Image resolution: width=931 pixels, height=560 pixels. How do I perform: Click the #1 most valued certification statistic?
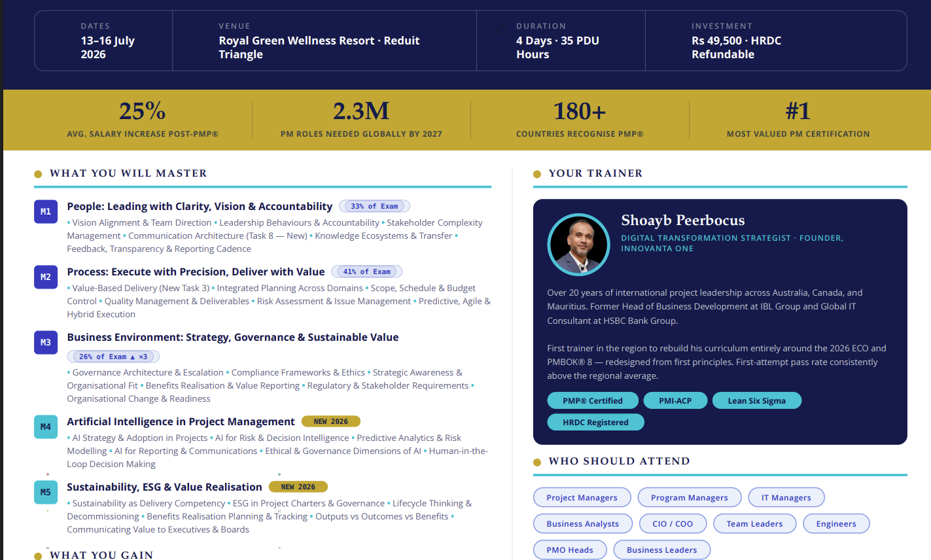(x=798, y=111)
